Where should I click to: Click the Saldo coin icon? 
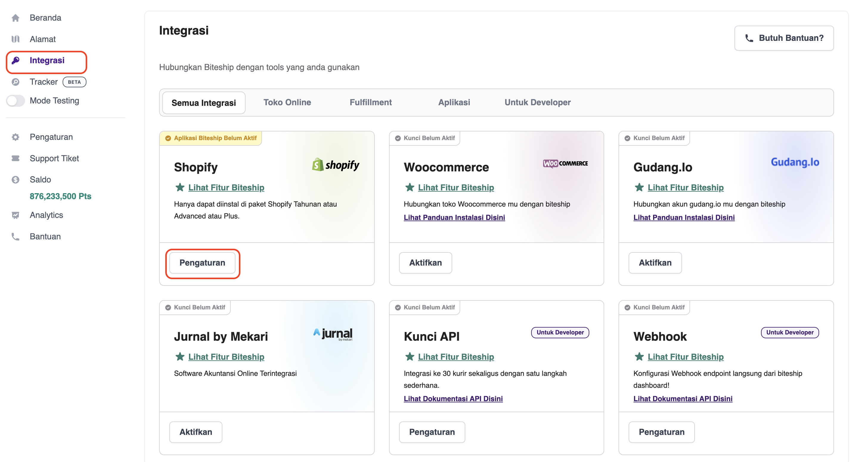click(x=15, y=180)
